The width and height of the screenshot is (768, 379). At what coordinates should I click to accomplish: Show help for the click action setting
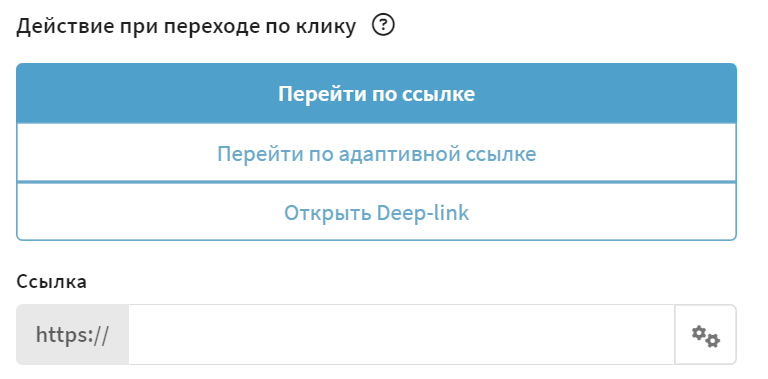coord(383,25)
